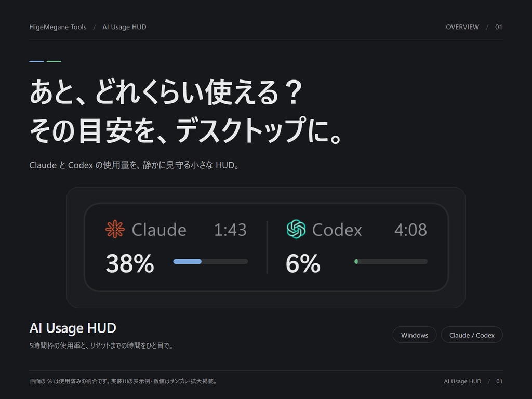Click the Claude label in the HUD
Screen dimensions: 532x399
click(159, 230)
